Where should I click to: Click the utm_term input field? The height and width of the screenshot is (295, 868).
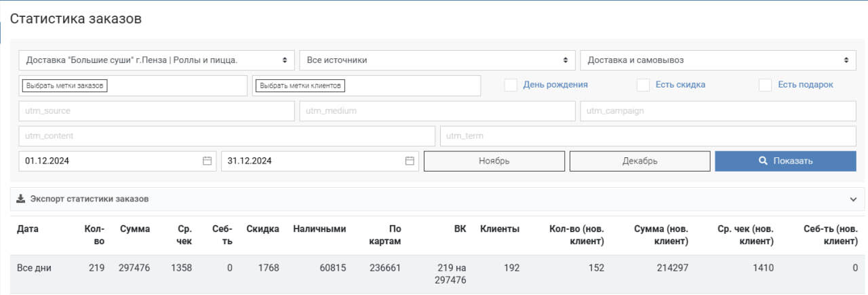[648, 136]
